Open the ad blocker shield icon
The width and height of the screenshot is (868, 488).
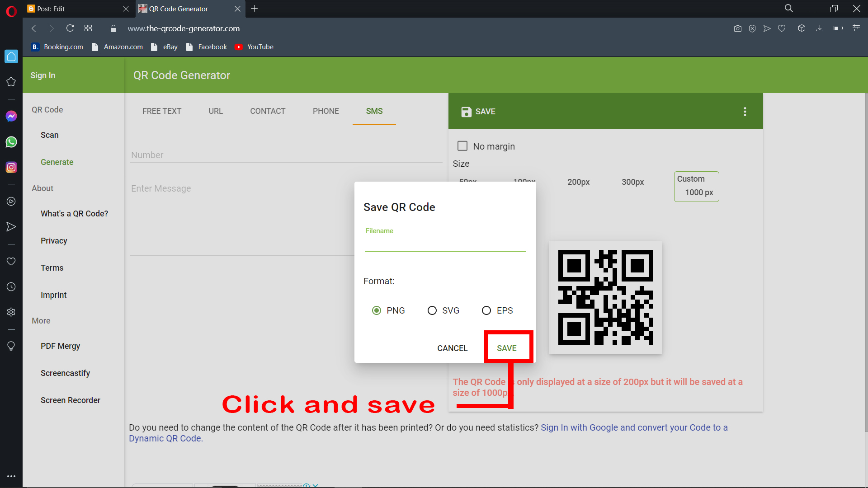tap(752, 28)
